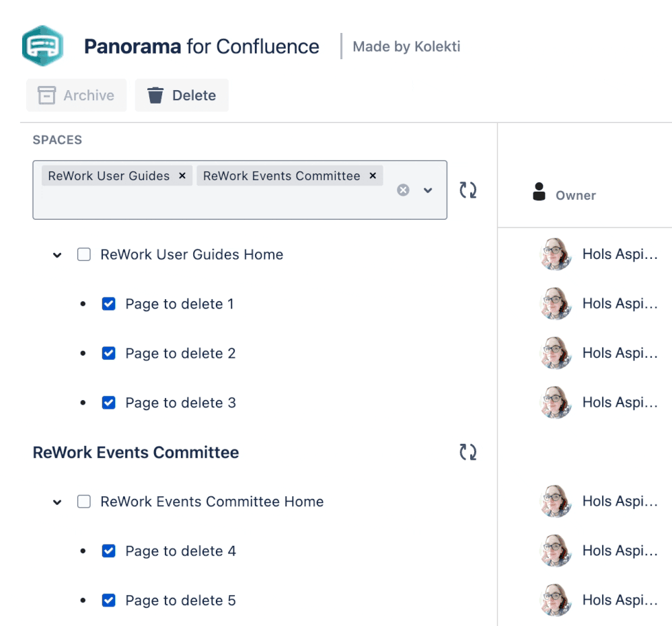Uncheck Page to delete 5
This screenshot has height=626, width=672.
[x=108, y=600]
